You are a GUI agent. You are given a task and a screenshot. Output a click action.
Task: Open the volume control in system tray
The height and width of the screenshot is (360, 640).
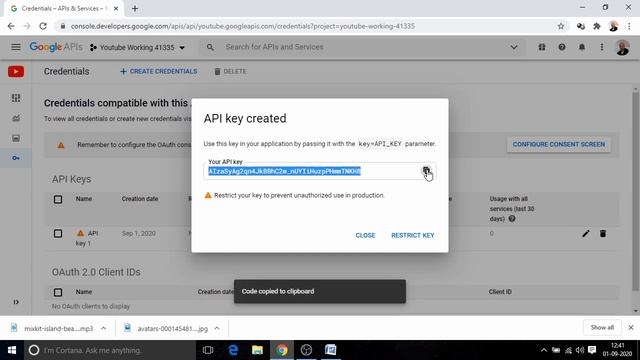coord(580,350)
